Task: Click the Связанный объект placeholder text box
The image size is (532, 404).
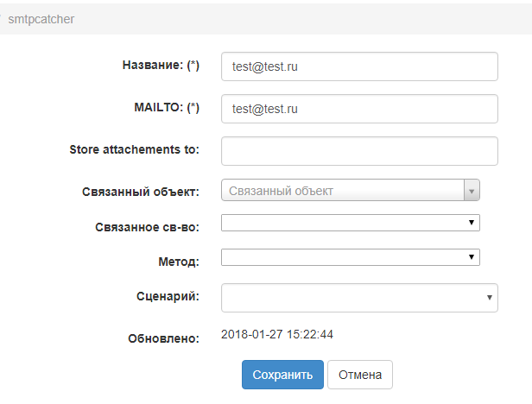Action: (342, 191)
